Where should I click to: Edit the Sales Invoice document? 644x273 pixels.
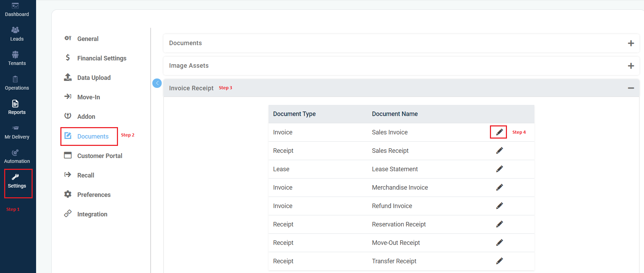[x=499, y=132]
